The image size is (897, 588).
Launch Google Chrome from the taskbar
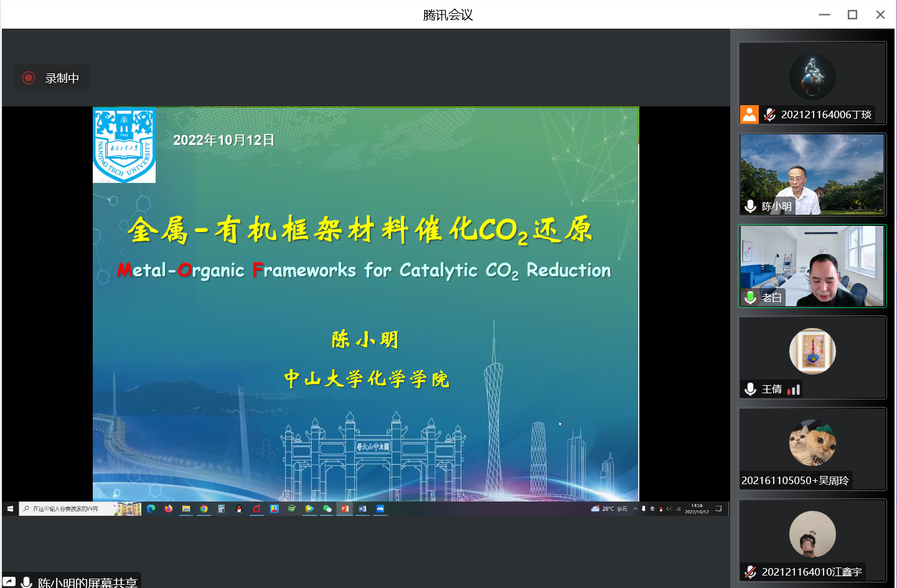coord(204,508)
